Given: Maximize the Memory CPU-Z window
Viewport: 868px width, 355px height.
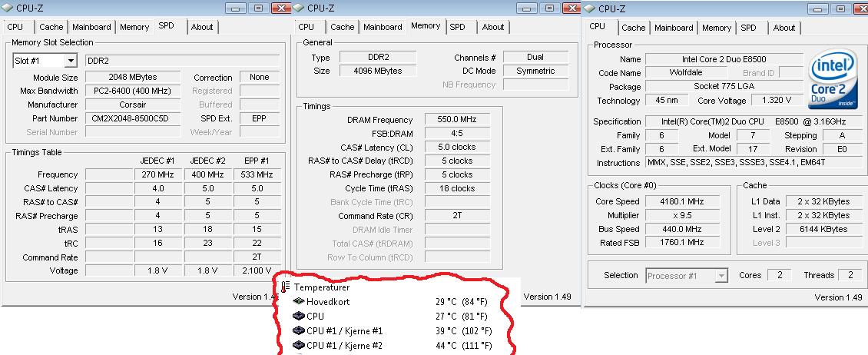Looking at the screenshot, I should click(549, 8).
